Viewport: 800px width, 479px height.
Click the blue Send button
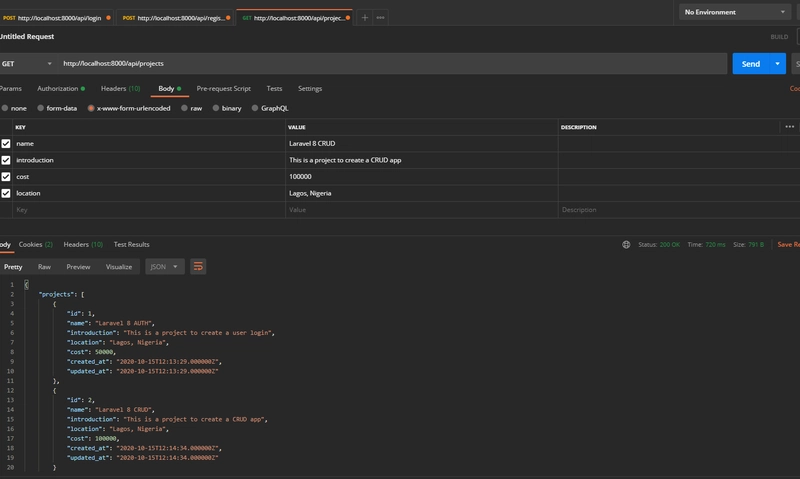click(x=751, y=64)
